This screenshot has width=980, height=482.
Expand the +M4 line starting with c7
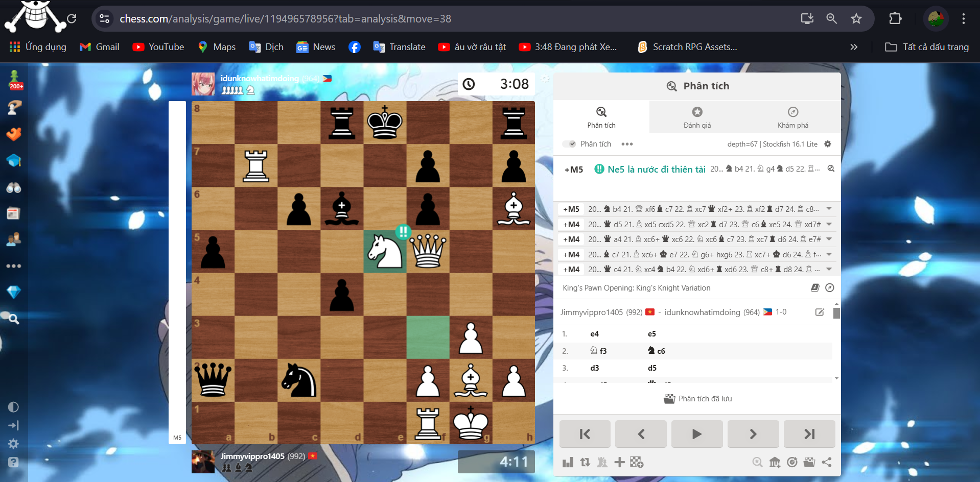coord(829,254)
